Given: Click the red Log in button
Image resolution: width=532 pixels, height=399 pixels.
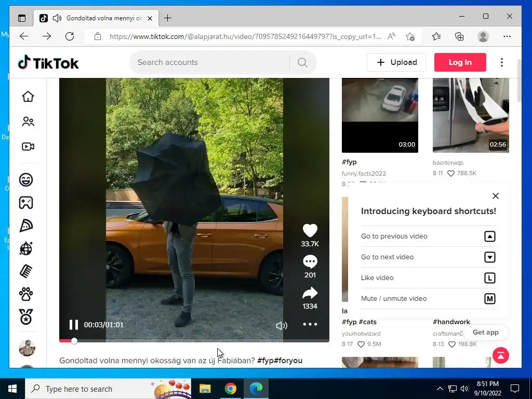Looking at the screenshot, I should (x=460, y=62).
